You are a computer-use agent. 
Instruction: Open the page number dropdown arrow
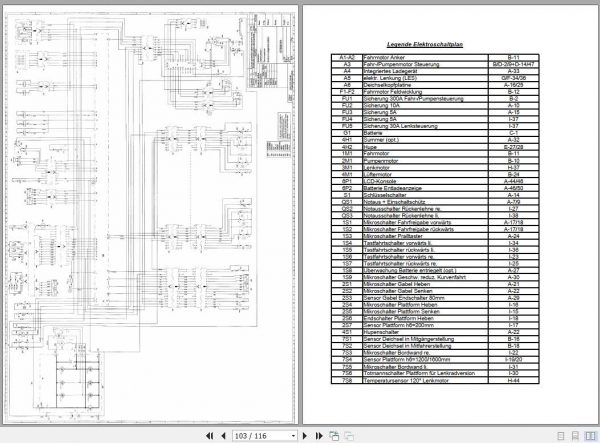[293, 436]
